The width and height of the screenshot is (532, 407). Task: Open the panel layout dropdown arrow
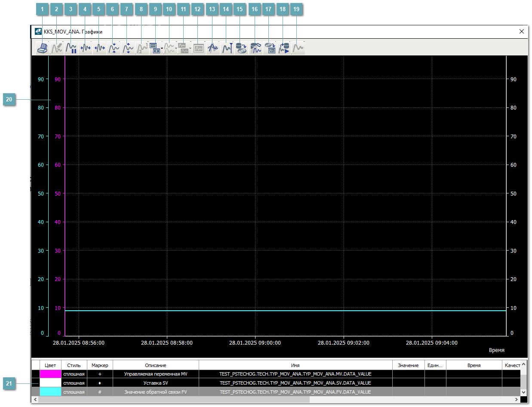pyautogui.click(x=162, y=49)
